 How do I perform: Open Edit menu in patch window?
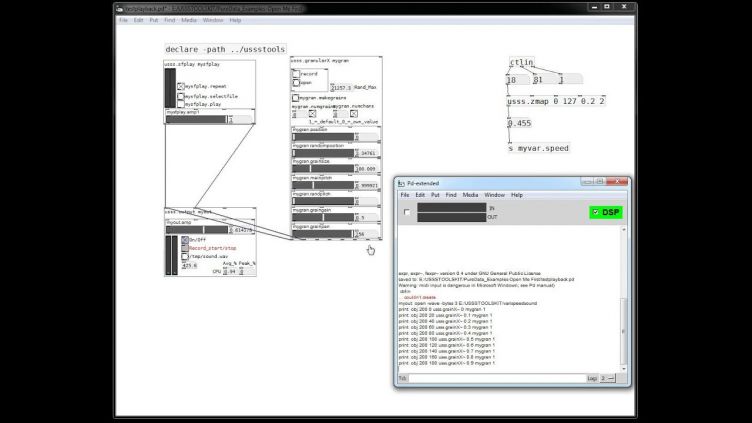138,20
